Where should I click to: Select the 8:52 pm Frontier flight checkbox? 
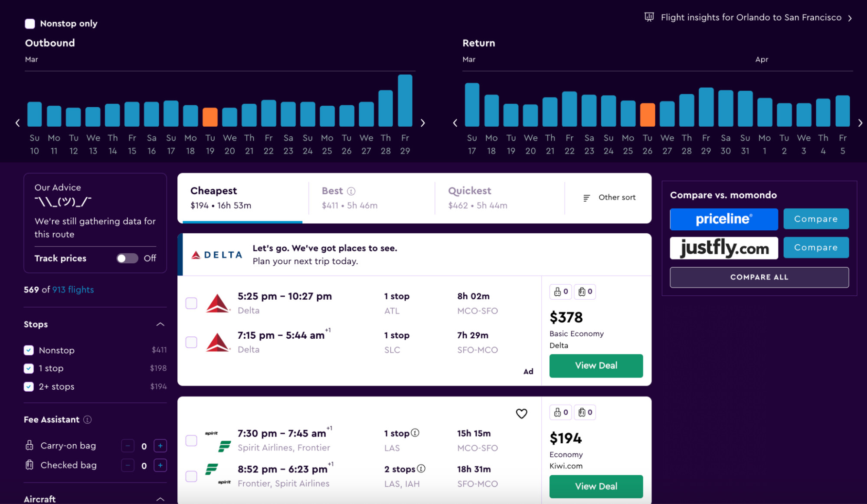pyautogui.click(x=191, y=476)
